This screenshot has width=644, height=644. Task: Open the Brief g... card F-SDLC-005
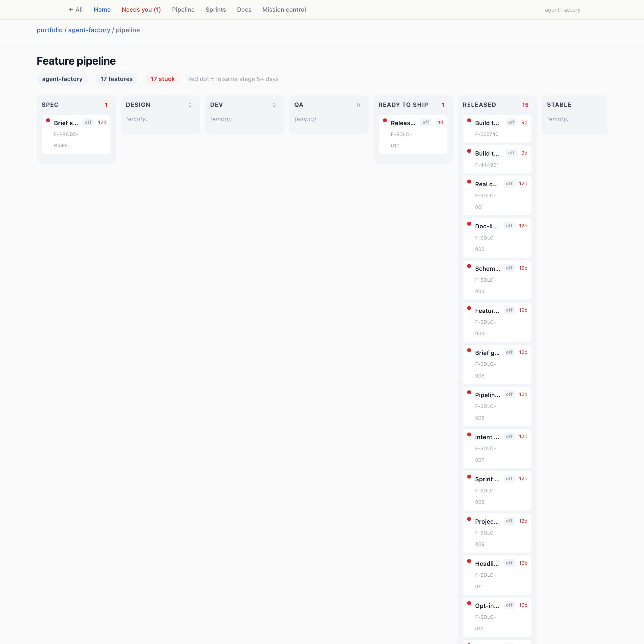(497, 364)
